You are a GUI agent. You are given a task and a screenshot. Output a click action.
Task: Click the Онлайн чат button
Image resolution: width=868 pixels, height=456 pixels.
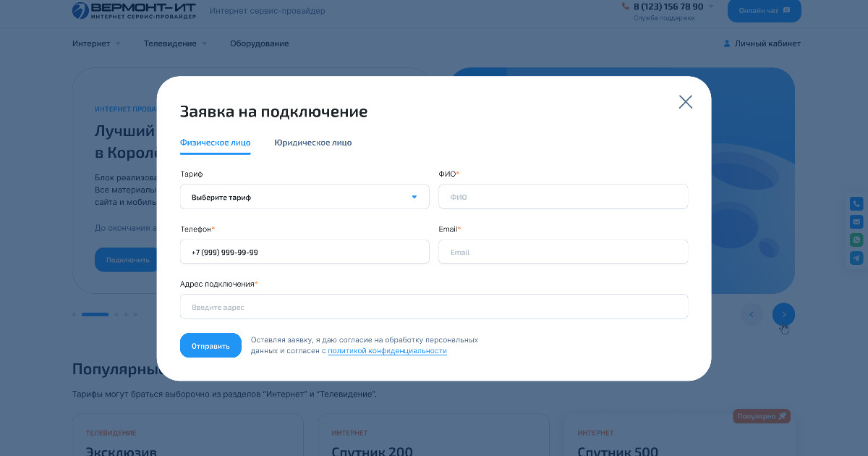tap(764, 11)
